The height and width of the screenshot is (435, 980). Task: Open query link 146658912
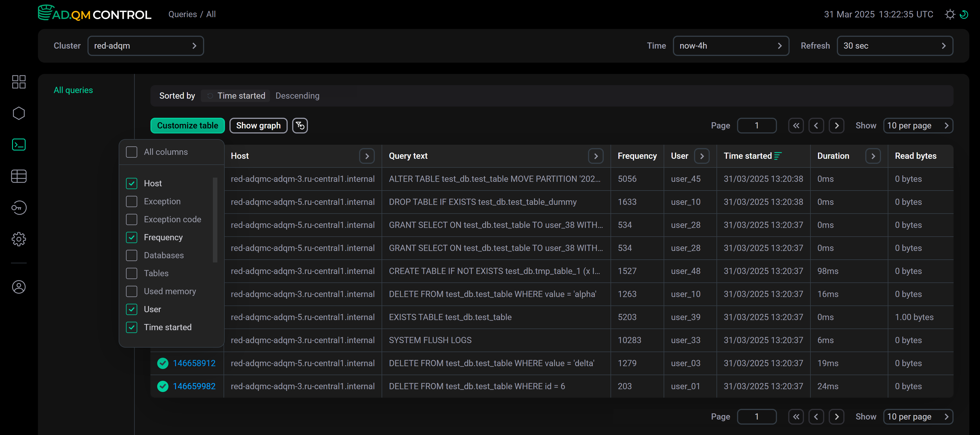pyautogui.click(x=194, y=363)
